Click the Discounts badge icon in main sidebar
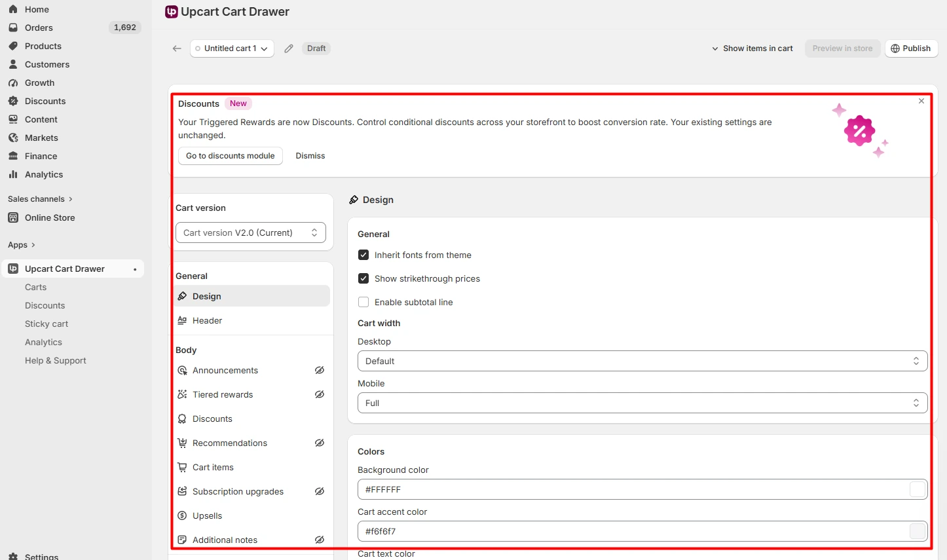 tap(13, 101)
